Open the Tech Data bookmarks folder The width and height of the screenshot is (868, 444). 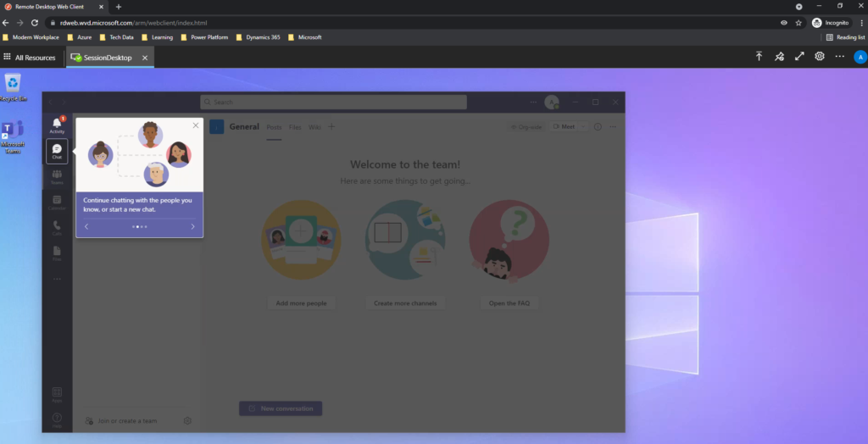116,37
